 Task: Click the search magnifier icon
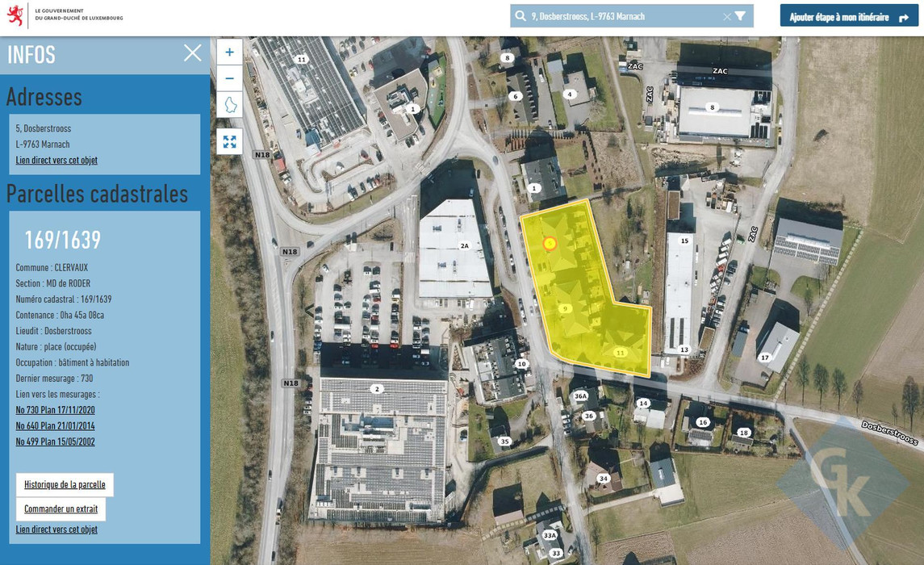[521, 16]
